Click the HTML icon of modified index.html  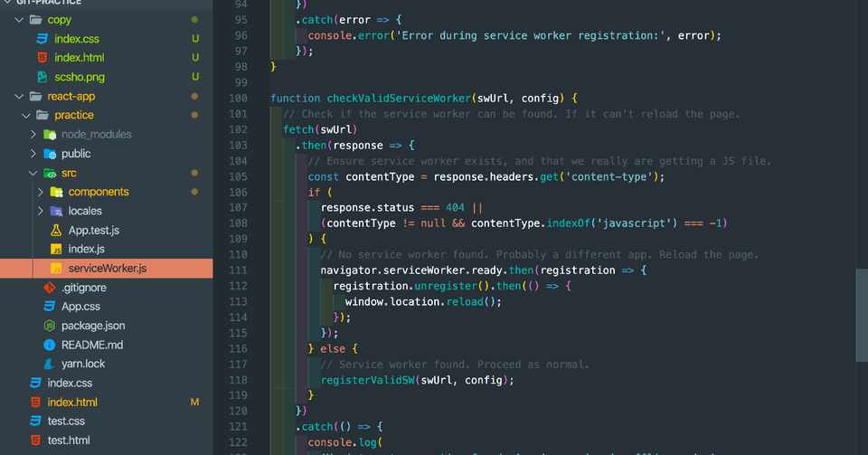(x=35, y=403)
